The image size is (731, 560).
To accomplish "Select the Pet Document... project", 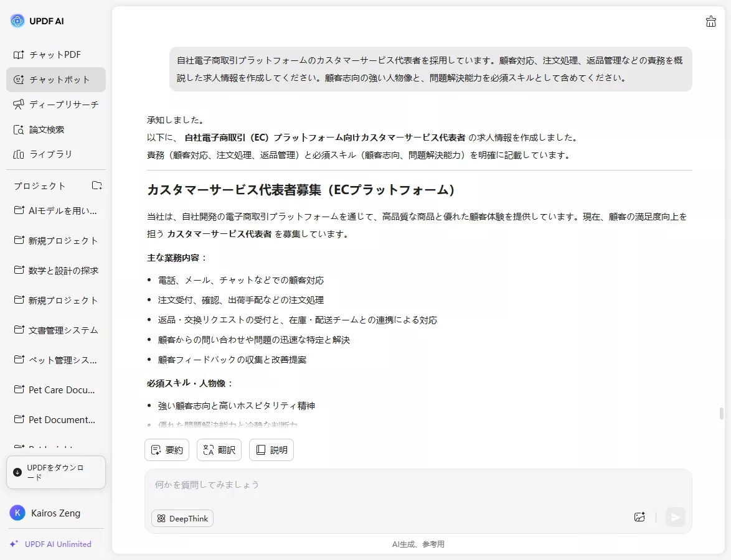I will [x=56, y=419].
